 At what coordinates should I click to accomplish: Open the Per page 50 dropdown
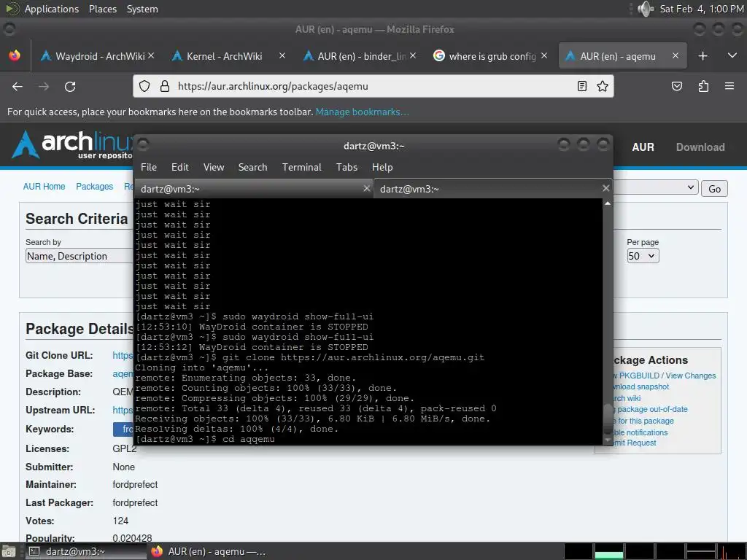(643, 256)
